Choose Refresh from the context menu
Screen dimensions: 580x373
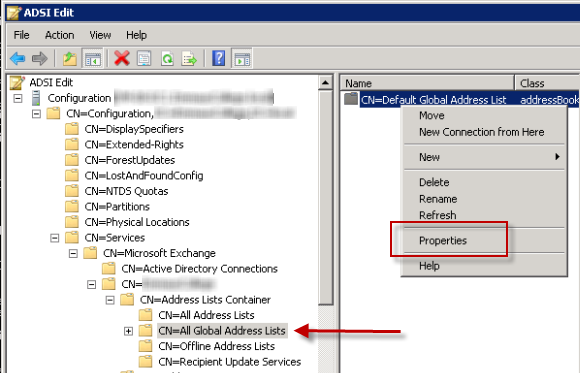(x=484, y=215)
